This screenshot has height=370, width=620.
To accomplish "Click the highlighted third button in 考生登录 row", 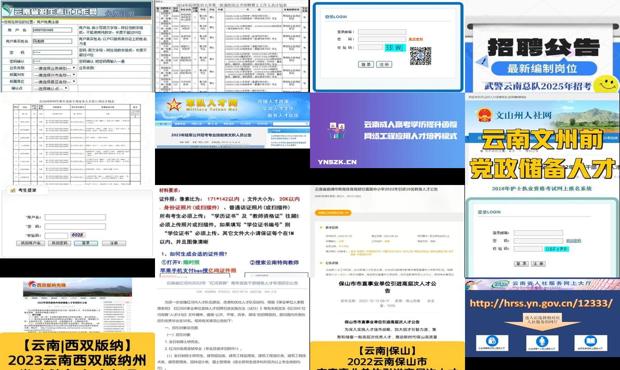I will 86,243.
